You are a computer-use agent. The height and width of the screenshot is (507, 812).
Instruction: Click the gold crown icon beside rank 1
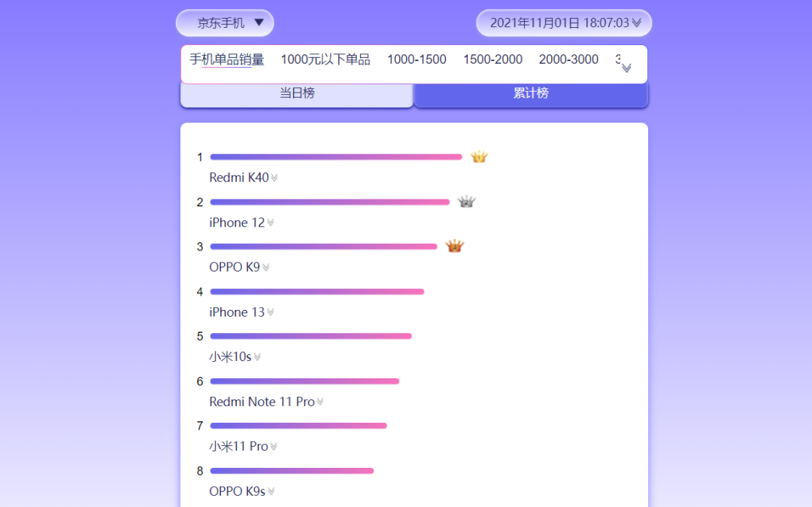[x=479, y=156]
